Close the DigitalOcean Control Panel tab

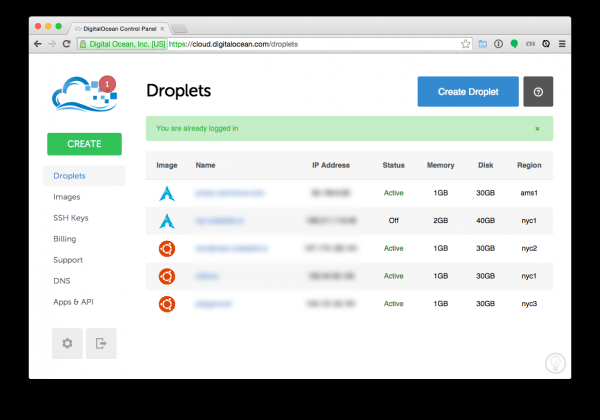click(162, 29)
